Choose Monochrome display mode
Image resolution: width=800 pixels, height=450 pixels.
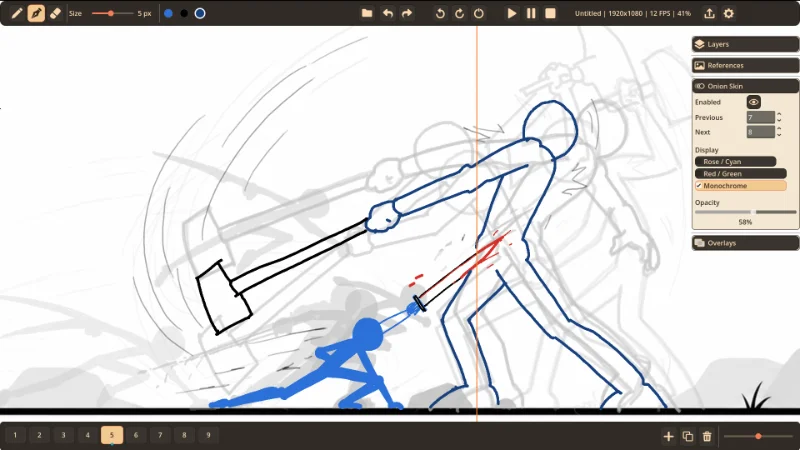tap(740, 186)
